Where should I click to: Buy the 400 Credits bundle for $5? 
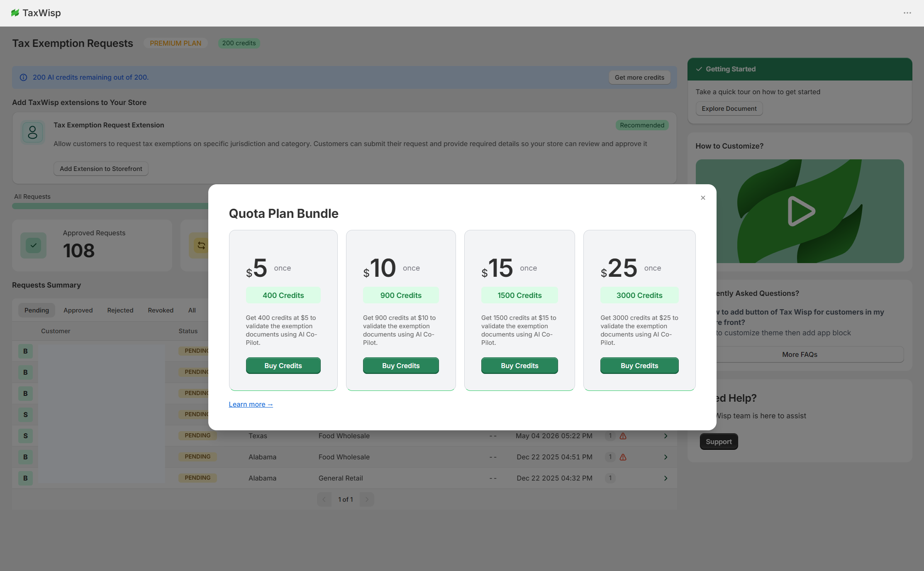coord(283,366)
